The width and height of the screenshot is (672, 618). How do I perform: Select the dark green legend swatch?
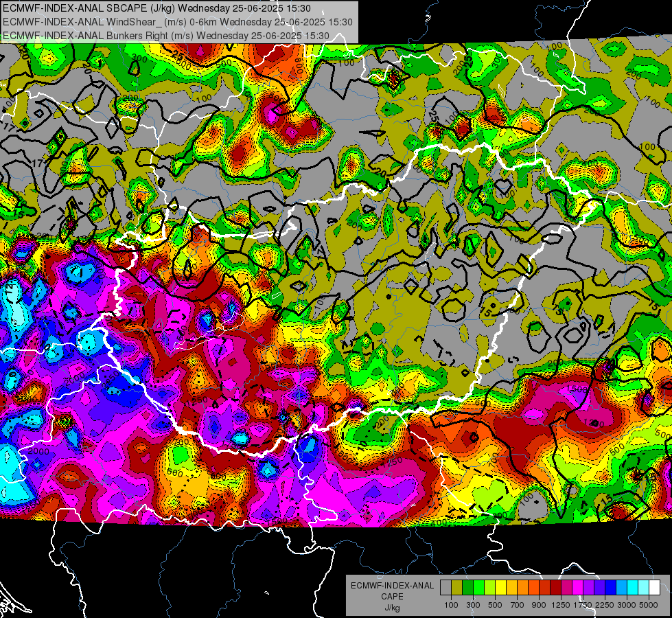click(x=468, y=587)
